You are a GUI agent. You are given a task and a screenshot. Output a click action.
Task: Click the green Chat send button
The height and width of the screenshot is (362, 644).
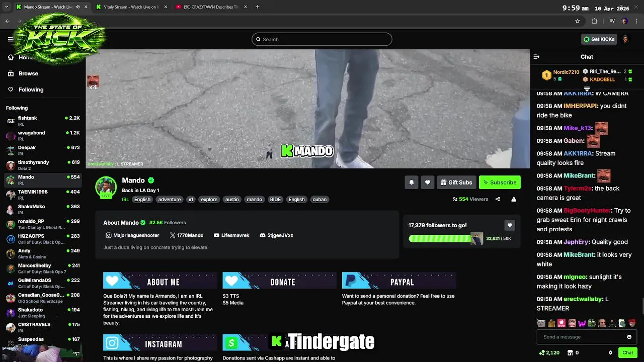[627, 352]
